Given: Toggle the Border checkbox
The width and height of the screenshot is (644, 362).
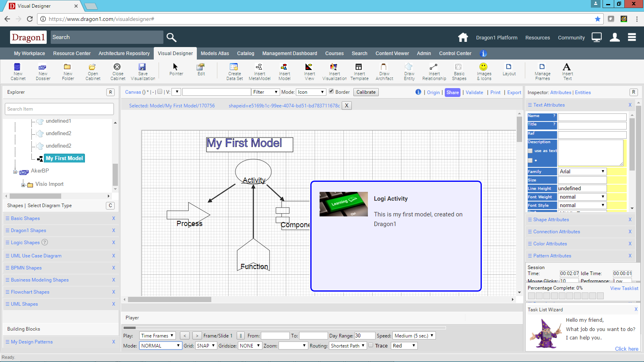Looking at the screenshot, I should 331,91.
